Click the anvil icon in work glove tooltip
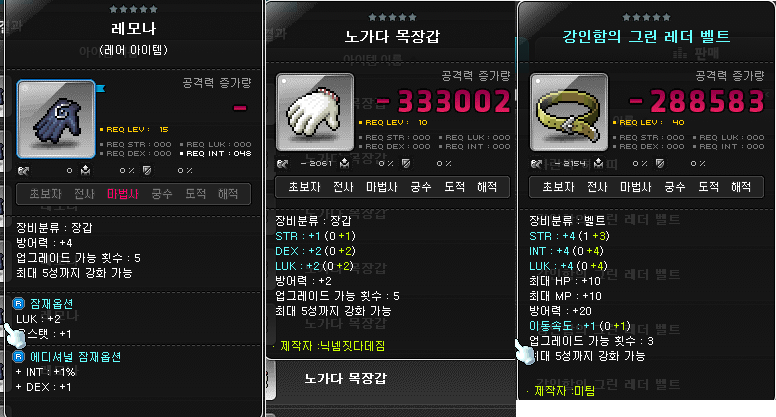The image size is (776, 417). [x=344, y=163]
